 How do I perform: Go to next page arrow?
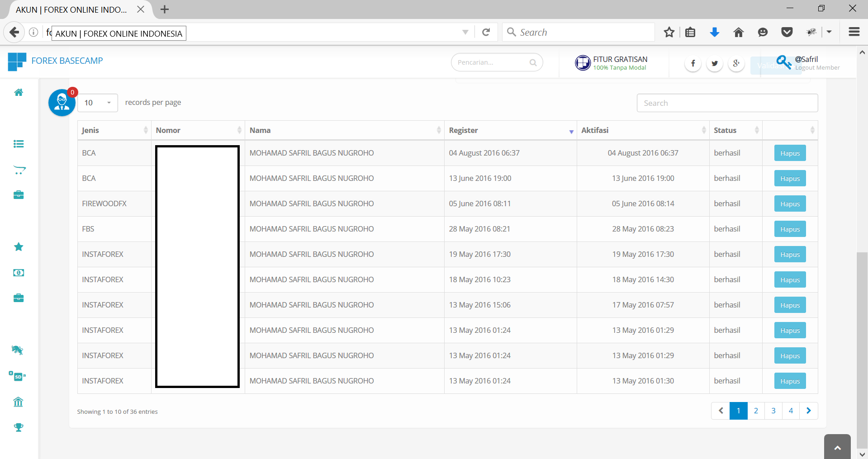809,411
